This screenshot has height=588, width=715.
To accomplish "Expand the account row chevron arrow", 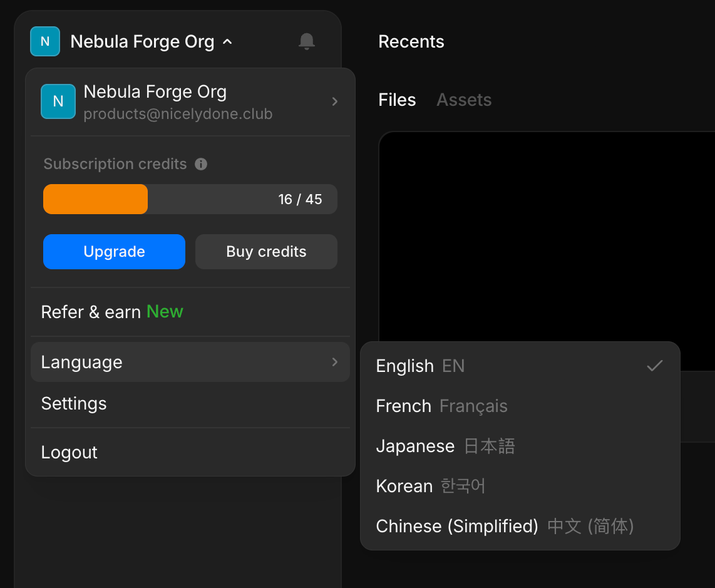I will point(335,101).
